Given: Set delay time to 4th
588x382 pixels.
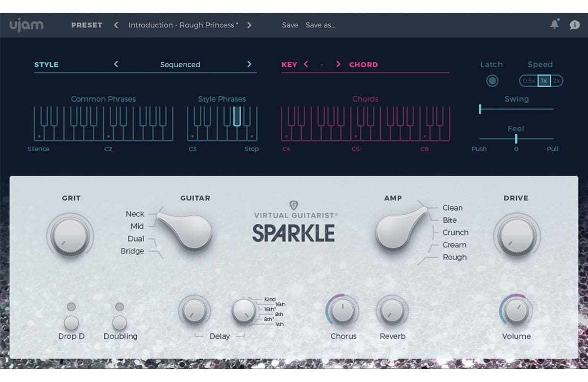Looking at the screenshot, I should click(x=279, y=324).
